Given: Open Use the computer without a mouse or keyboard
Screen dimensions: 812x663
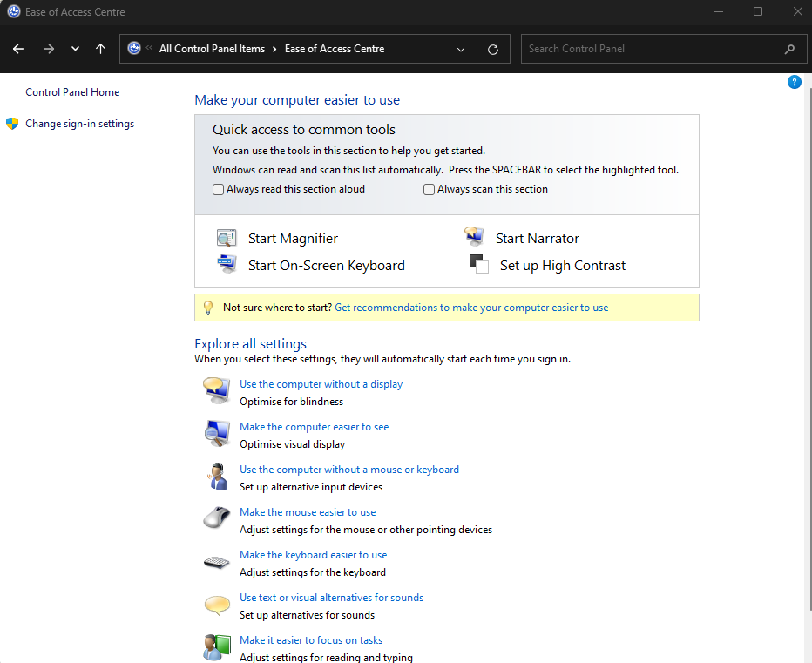Looking at the screenshot, I should 349,470.
